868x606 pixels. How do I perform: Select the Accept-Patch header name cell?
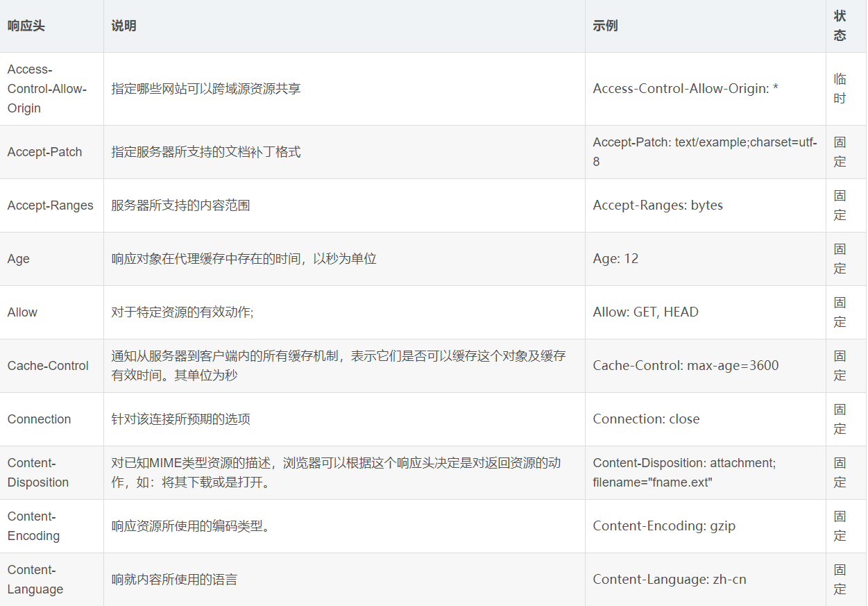point(44,152)
